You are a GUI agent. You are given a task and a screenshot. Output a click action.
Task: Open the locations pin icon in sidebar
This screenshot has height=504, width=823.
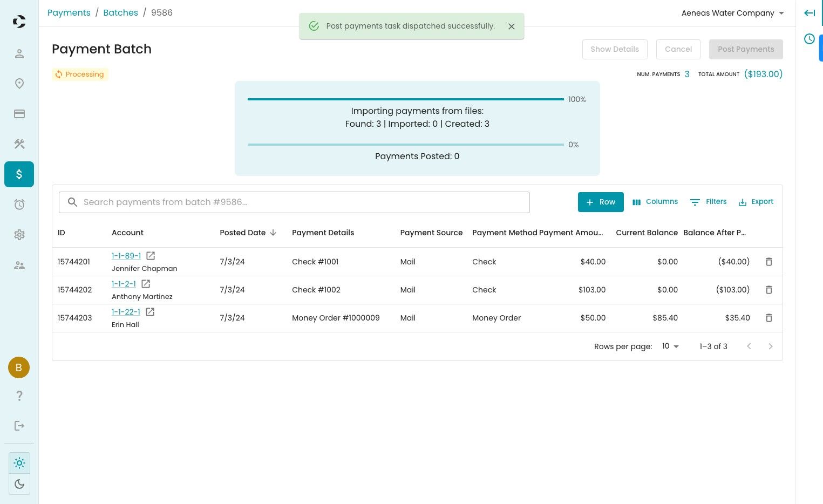[x=19, y=84]
